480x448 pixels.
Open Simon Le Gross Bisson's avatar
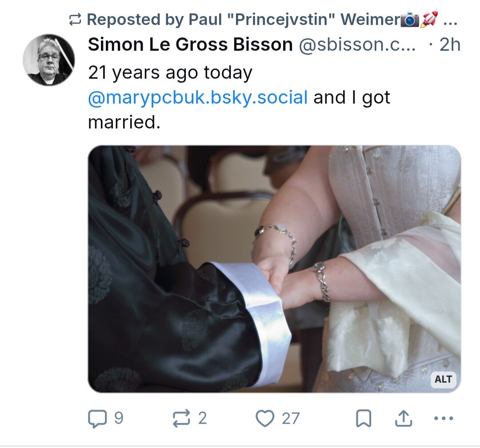pos(49,60)
